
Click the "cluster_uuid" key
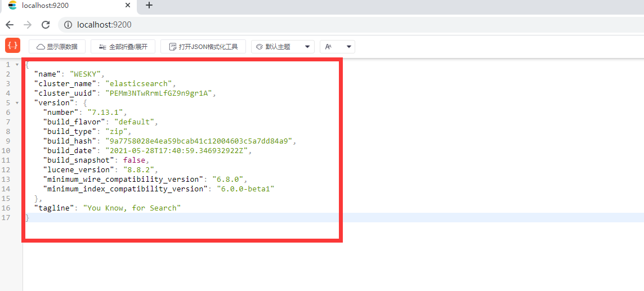point(65,93)
